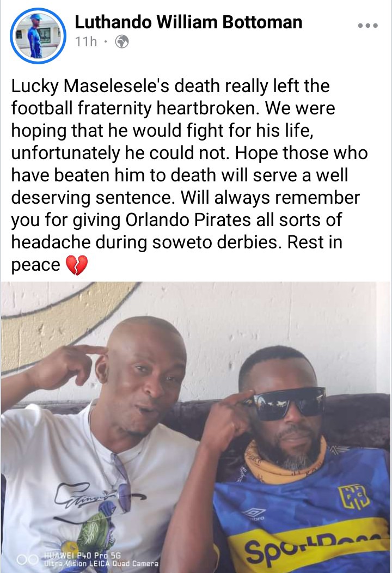Screen dimensions: 392x573
Task: Open the Luthando William Bottoman name link
Action: point(188,22)
